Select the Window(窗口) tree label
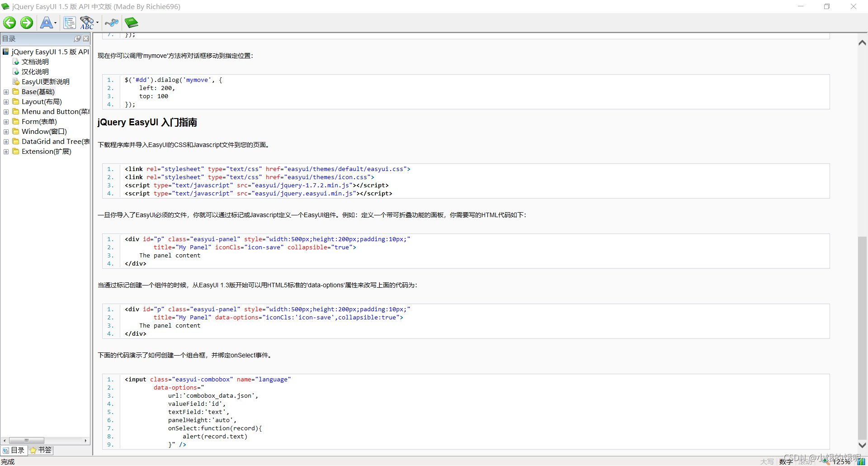The height and width of the screenshot is (466, 868). tap(44, 132)
